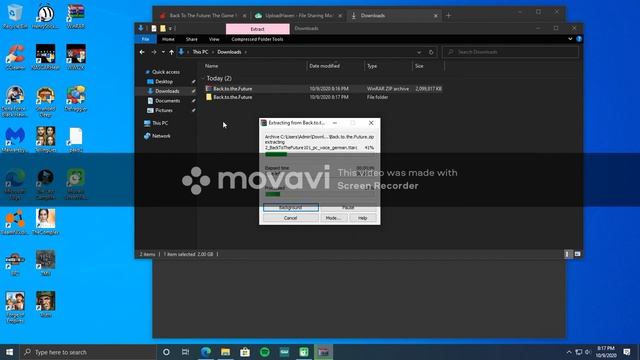The height and width of the screenshot is (360, 640).
Task: Switch to details view in status bar
Action: [x=568, y=254]
